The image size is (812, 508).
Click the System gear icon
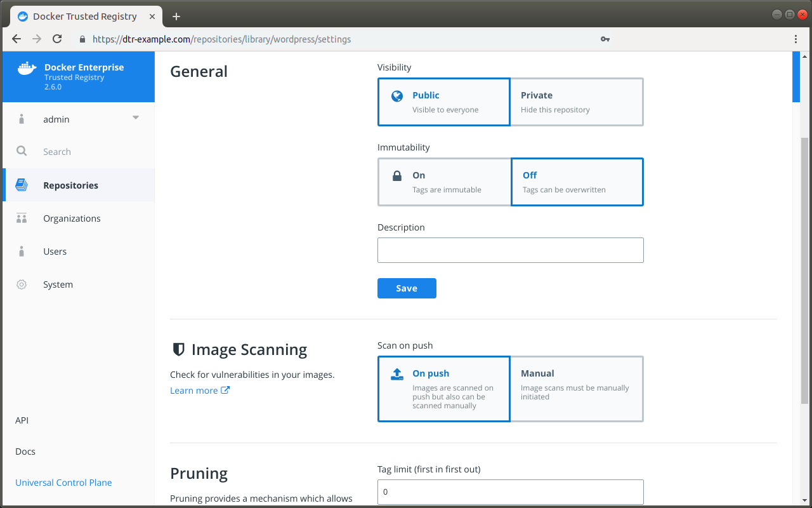(22, 284)
